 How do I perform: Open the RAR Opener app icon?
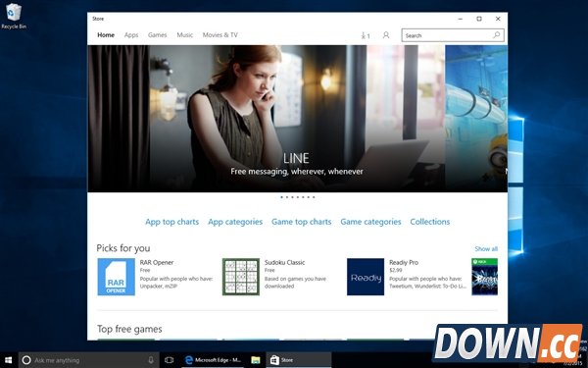click(x=117, y=277)
